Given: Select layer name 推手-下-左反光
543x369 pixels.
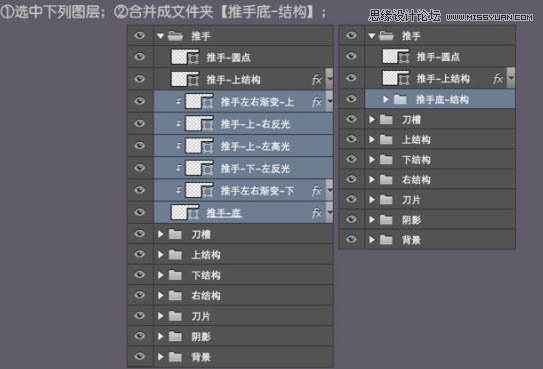Looking at the screenshot, I should pos(255,169).
